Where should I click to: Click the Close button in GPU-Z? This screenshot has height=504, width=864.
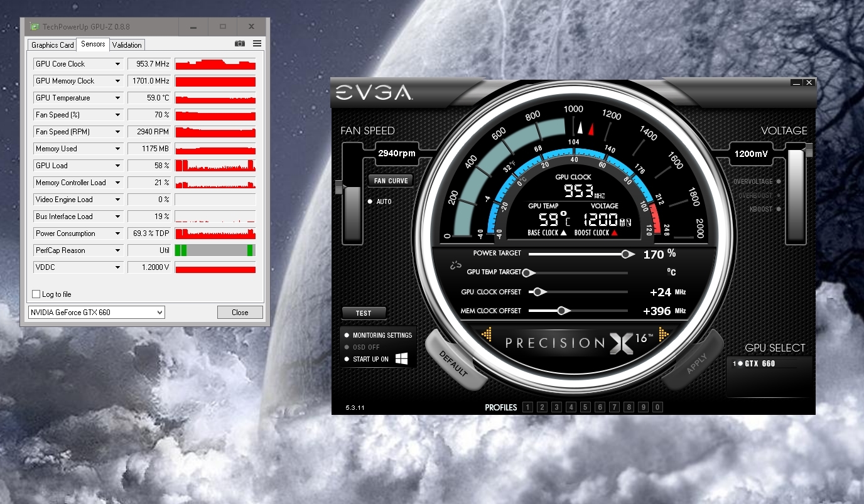coord(240,312)
